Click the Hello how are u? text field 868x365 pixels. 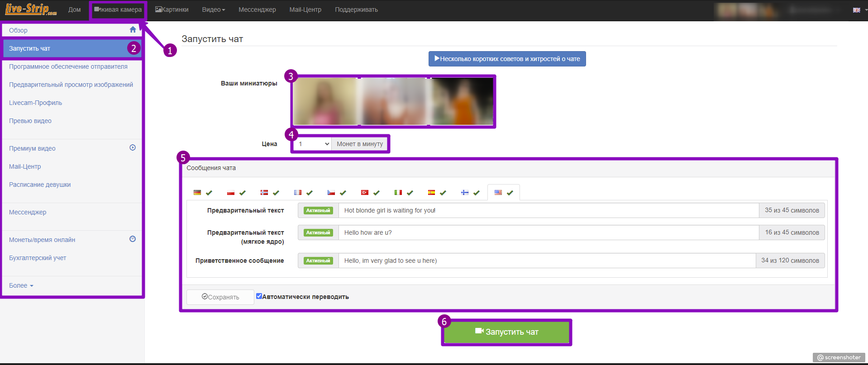(548, 232)
